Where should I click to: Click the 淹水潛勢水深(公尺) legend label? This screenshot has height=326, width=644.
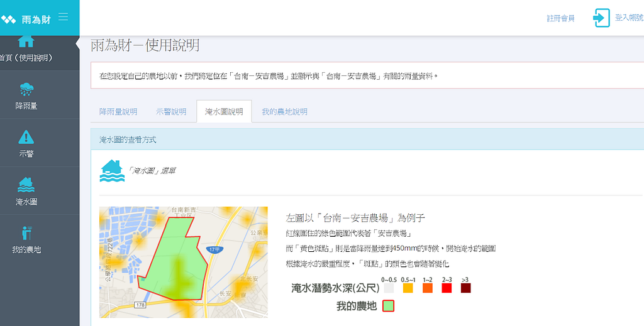[335, 288]
